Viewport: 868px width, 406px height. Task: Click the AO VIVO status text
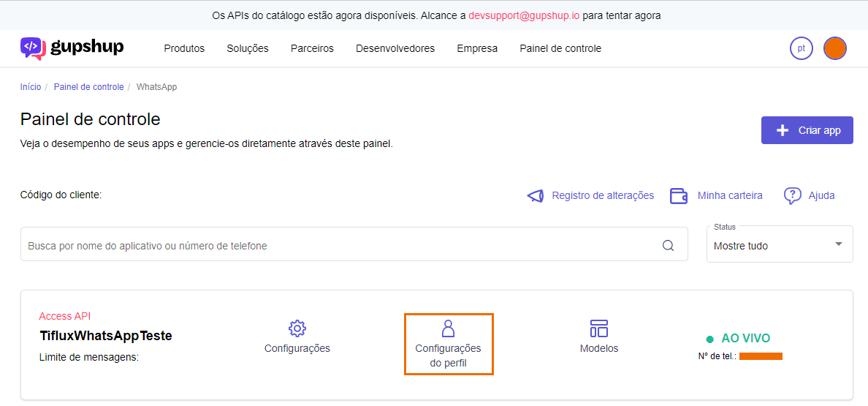pos(746,339)
